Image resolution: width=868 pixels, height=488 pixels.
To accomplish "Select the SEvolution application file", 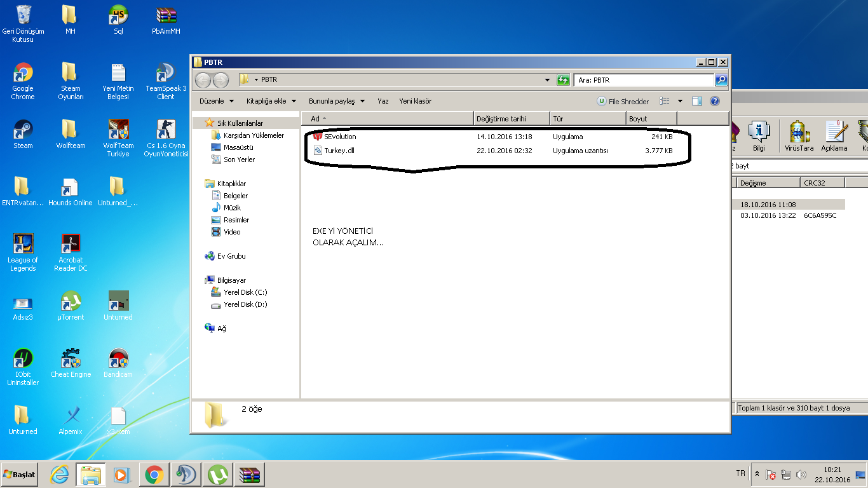I will click(492, 137).
